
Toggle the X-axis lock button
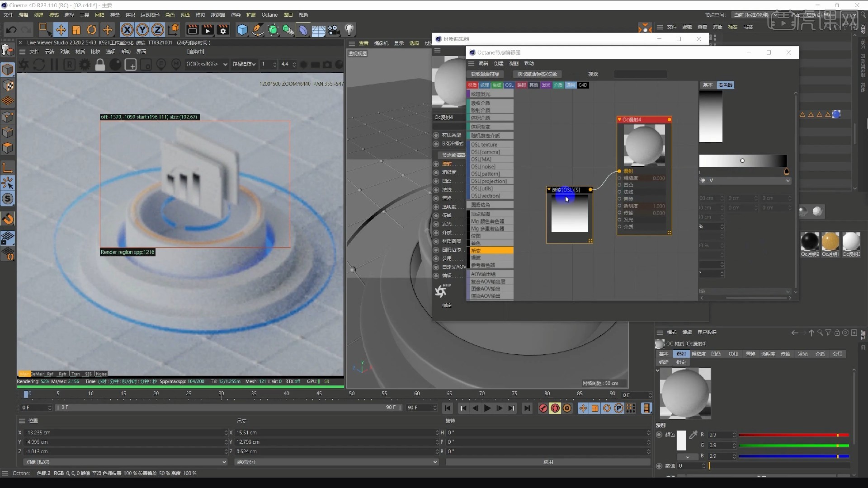[x=127, y=30]
